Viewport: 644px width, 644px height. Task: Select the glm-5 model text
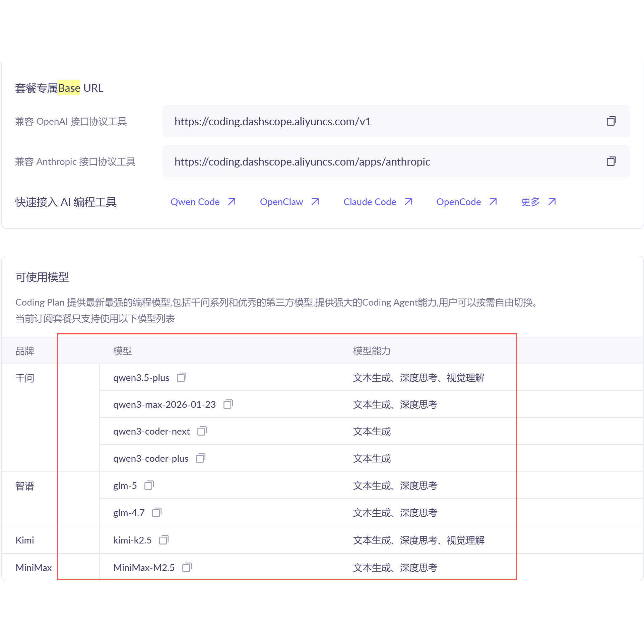pyautogui.click(x=125, y=486)
